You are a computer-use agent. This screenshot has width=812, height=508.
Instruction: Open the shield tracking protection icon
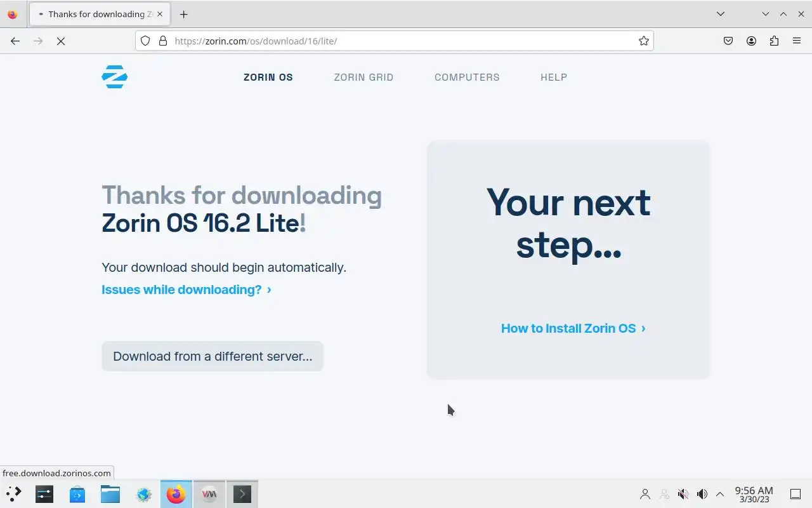145,41
